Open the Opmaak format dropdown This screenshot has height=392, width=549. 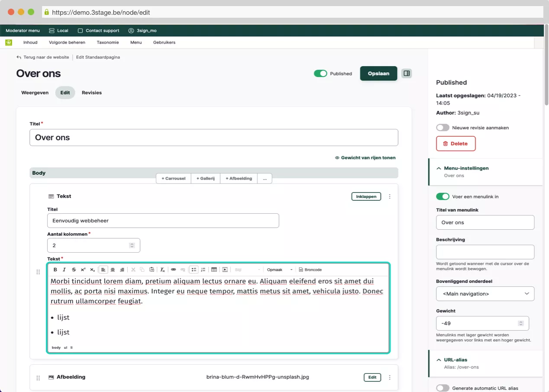[279, 270]
